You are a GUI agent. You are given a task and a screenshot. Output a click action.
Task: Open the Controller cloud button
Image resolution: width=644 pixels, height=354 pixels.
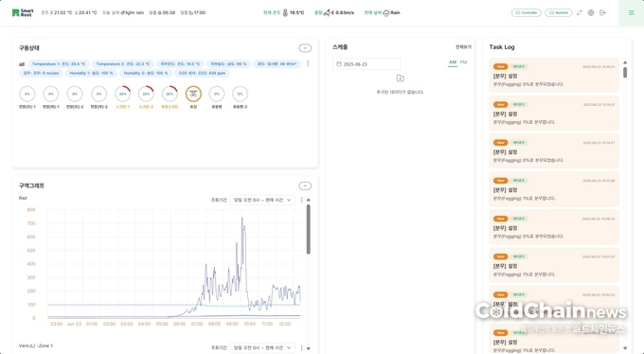coord(527,12)
